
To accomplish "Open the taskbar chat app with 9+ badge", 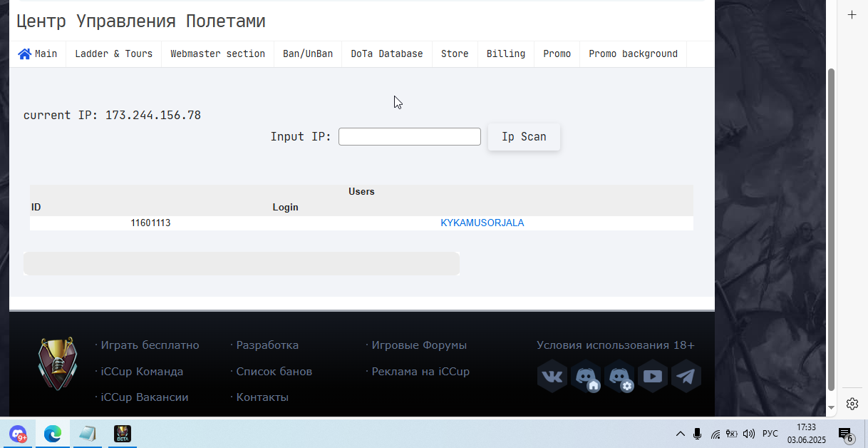I will coord(18,434).
